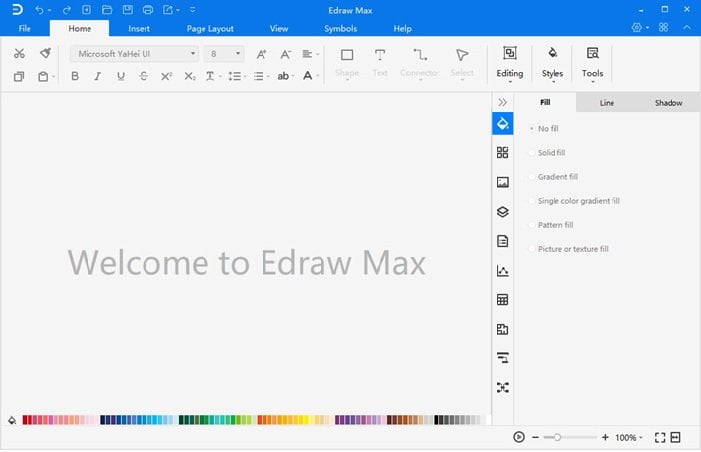Open the font name dropdown

coord(193,54)
